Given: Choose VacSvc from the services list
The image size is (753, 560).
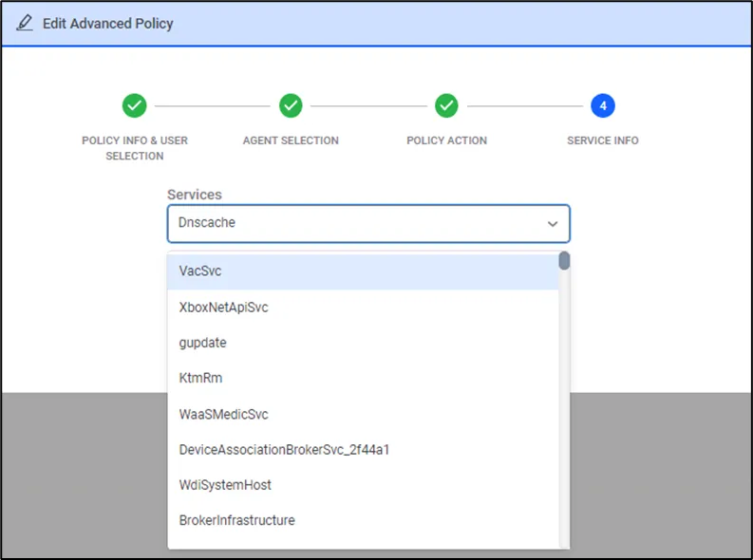Looking at the screenshot, I should click(x=363, y=271).
